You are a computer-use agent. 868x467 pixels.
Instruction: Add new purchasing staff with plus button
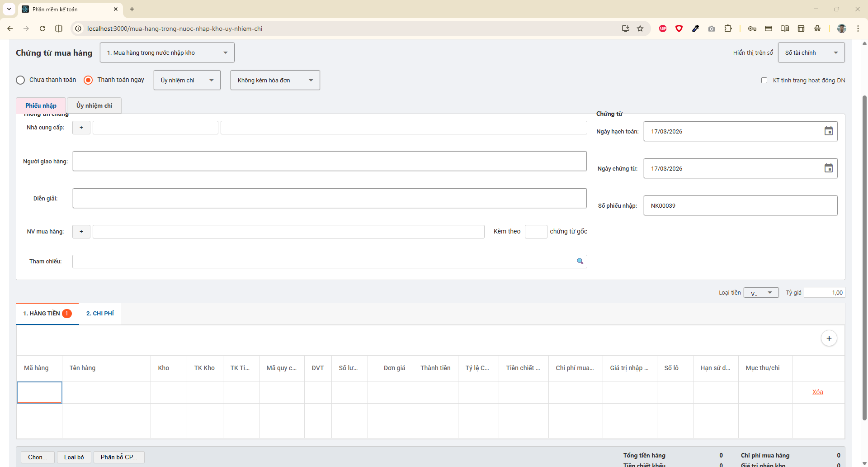coord(81,232)
